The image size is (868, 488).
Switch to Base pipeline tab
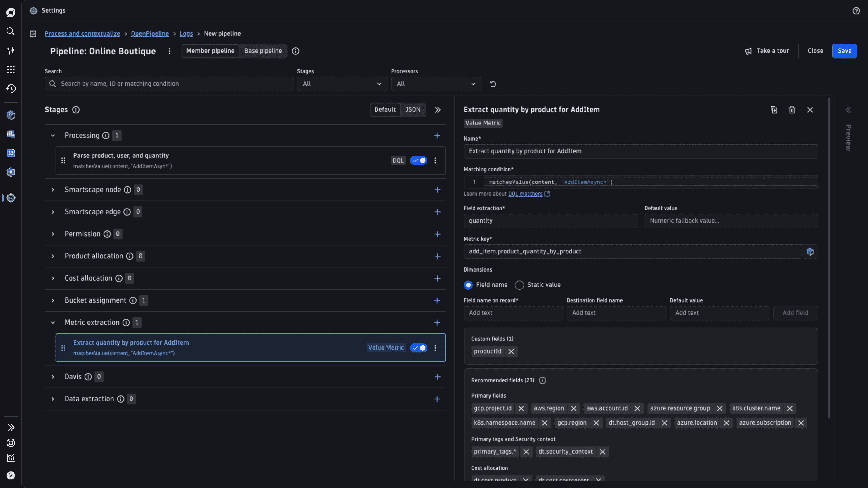pyautogui.click(x=263, y=51)
